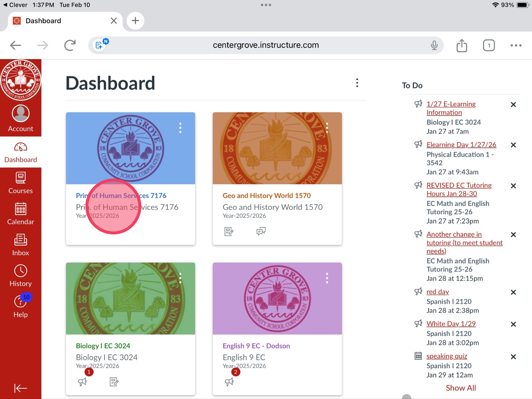
Task: Tap the Biology I EC card image
Action: click(x=130, y=299)
